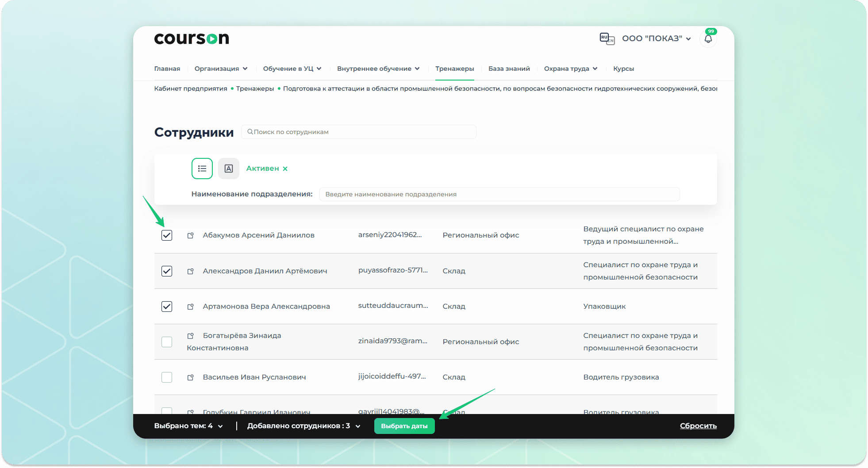This screenshot has width=868, height=468.
Task: Open the База знаний menu item
Action: (x=509, y=69)
